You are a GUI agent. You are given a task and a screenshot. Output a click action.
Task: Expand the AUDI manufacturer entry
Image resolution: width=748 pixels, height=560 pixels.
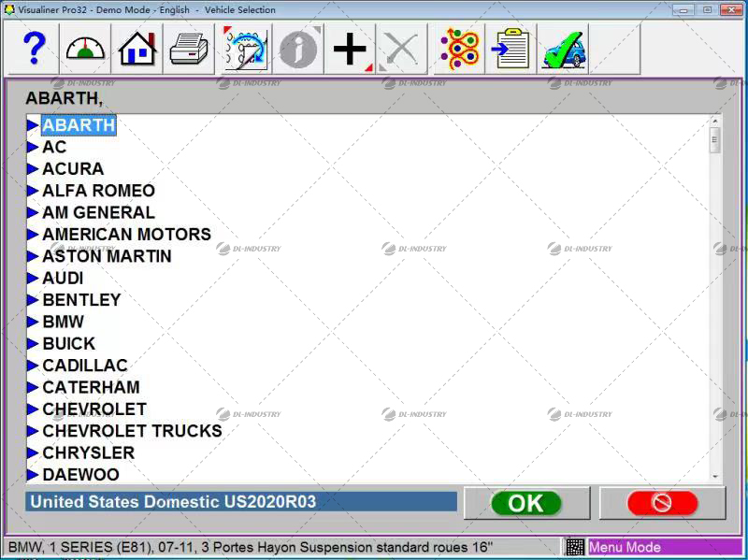pyautogui.click(x=62, y=278)
